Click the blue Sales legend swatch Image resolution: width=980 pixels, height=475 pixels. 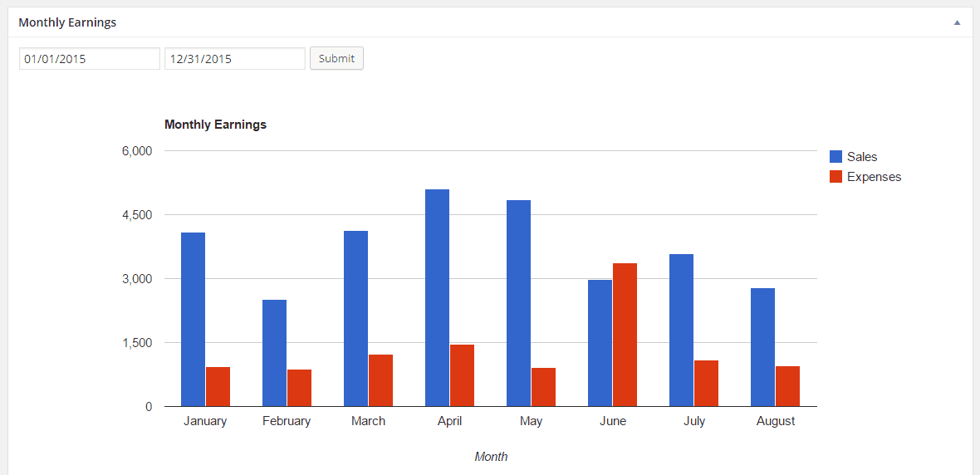tap(835, 157)
